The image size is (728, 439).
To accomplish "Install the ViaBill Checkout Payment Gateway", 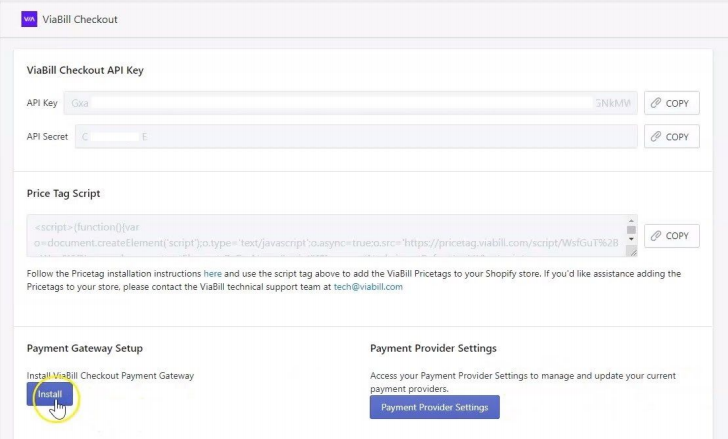I will click(x=50, y=394).
